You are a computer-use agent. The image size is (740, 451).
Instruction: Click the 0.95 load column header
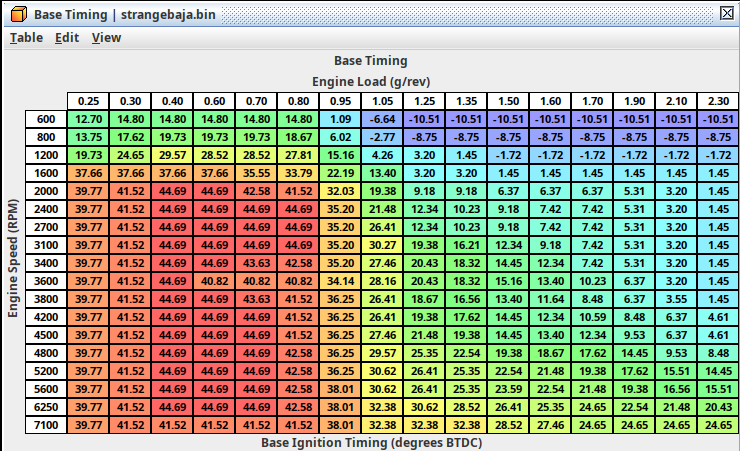(341, 101)
